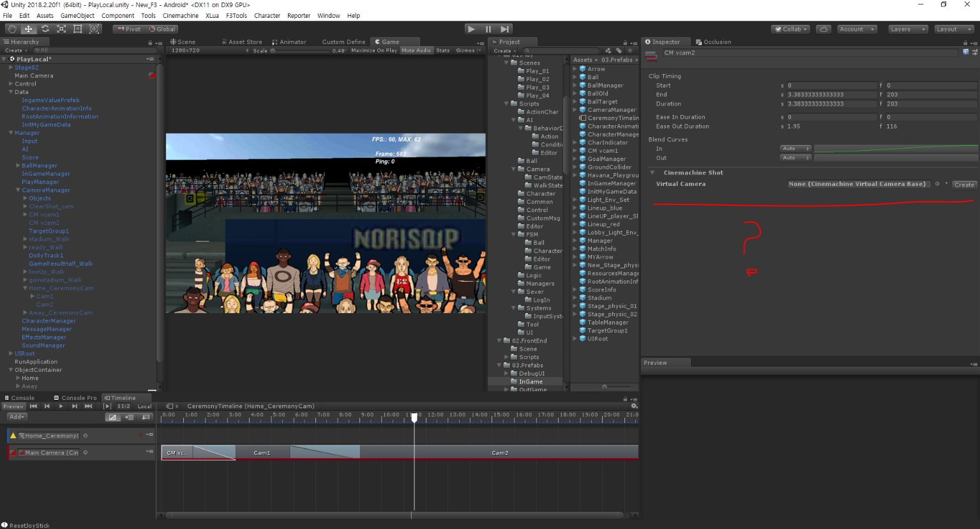Viewport: 980px width, 529px height.
Task: Click Create next to Virtual Camera
Action: 964,185
